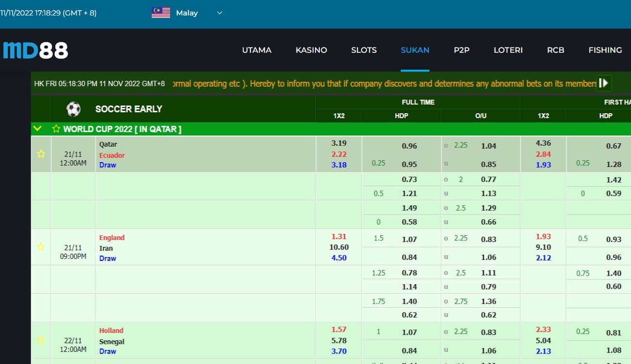Play the scrolling announcement ticker

coord(603,83)
